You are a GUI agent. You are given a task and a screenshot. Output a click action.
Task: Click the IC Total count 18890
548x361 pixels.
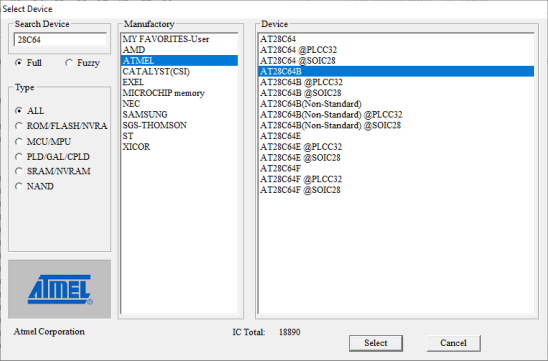point(289,332)
